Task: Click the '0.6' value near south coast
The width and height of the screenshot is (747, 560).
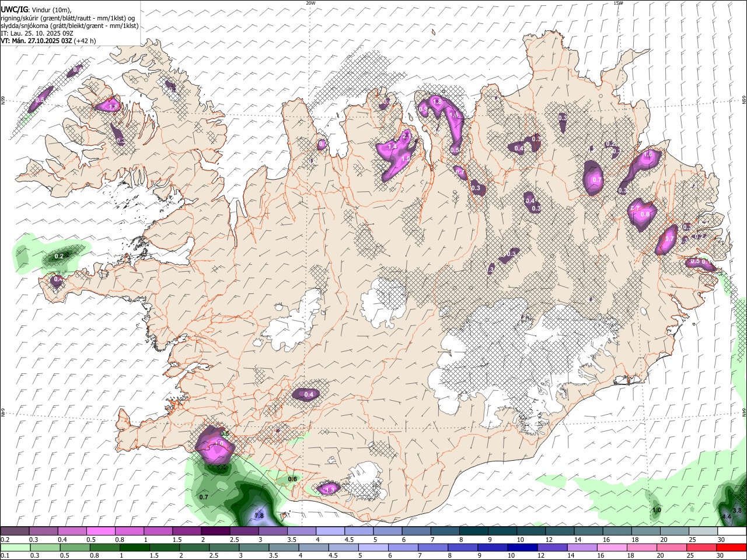Action: point(293,479)
